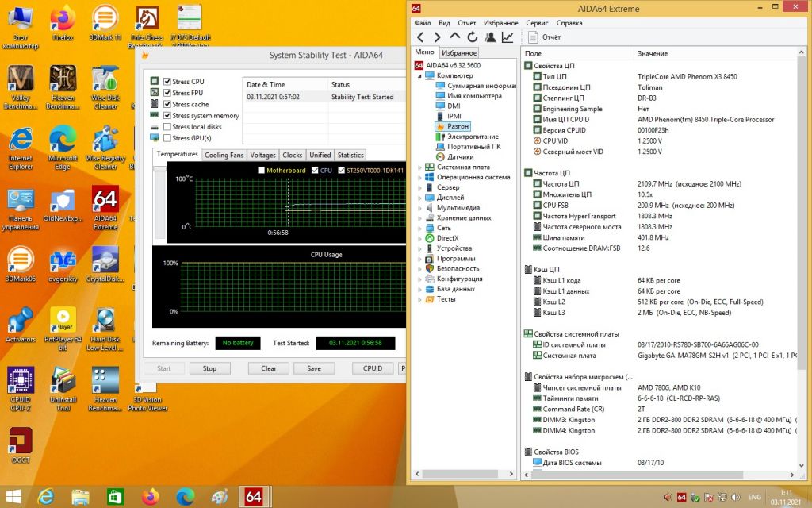Select Электропитание in tree

473,137
